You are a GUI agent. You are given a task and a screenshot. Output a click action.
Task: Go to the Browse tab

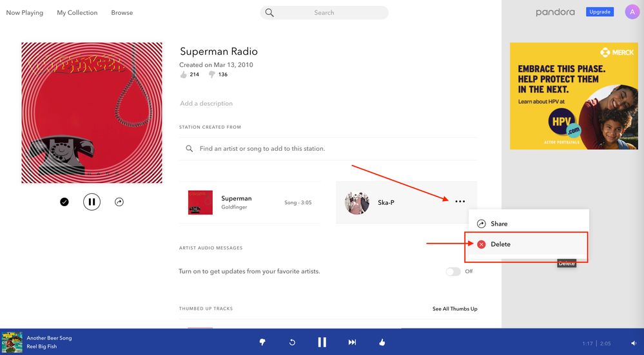[122, 12]
